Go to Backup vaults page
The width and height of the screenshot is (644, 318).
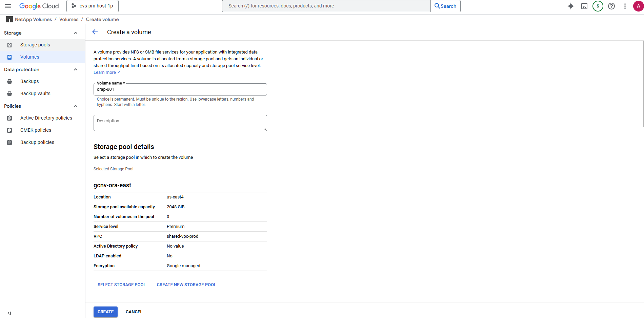coord(35,93)
